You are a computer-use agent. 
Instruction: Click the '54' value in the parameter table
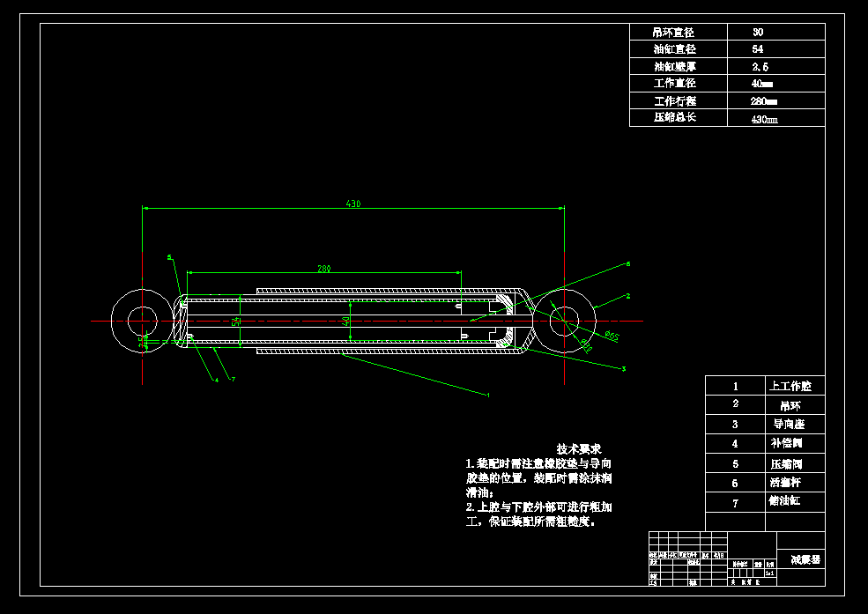pos(757,49)
